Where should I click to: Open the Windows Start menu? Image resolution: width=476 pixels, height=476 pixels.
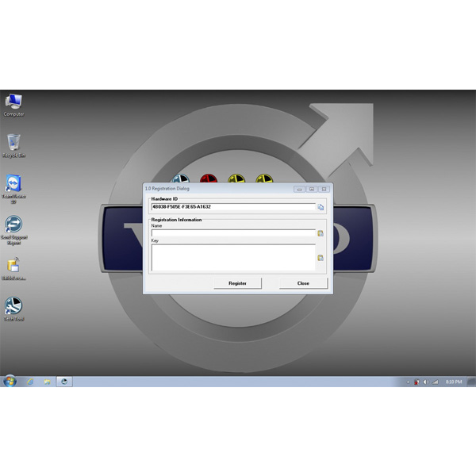[x=10, y=381]
